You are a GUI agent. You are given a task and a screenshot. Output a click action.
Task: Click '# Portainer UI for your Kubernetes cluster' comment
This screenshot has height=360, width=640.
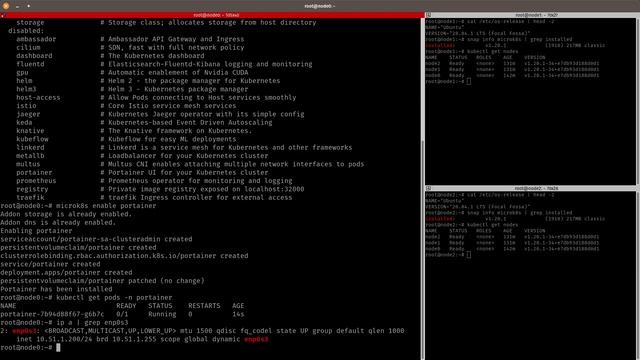coord(184,173)
